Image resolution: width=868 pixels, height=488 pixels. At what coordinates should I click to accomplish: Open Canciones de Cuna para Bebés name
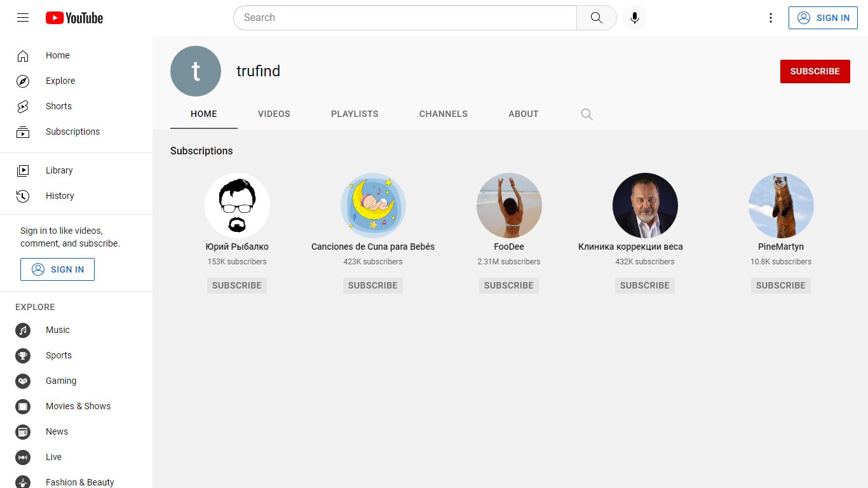click(373, 247)
